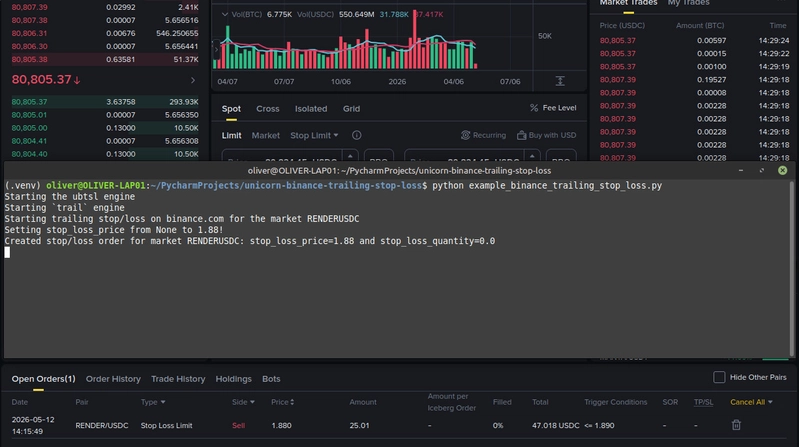Click the last price 80,805.37 in order book

point(42,80)
